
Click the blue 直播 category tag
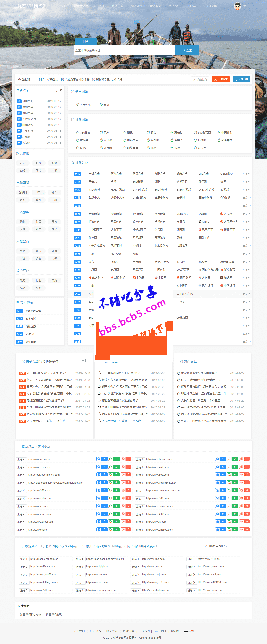coord(77,341)
